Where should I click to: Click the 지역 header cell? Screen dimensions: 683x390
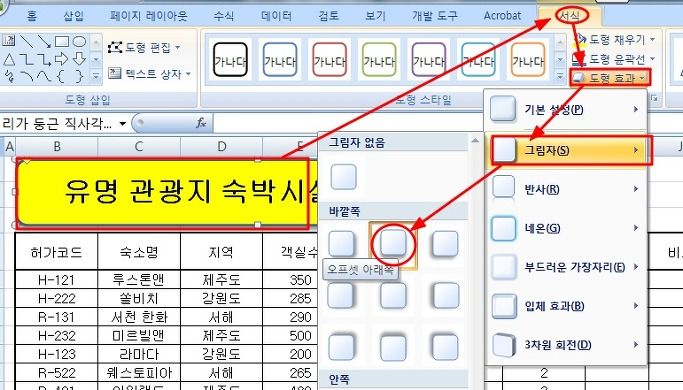click(221, 251)
